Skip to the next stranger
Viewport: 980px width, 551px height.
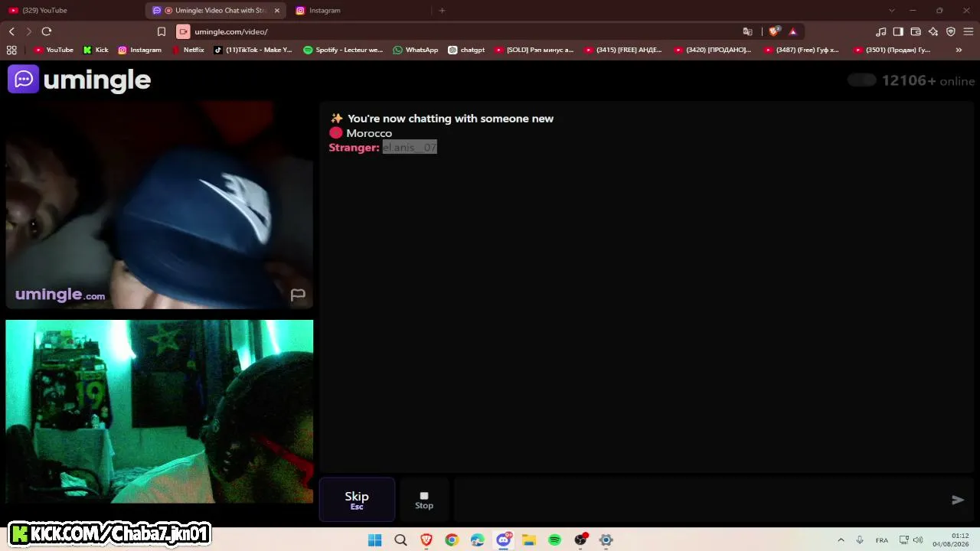pyautogui.click(x=357, y=500)
